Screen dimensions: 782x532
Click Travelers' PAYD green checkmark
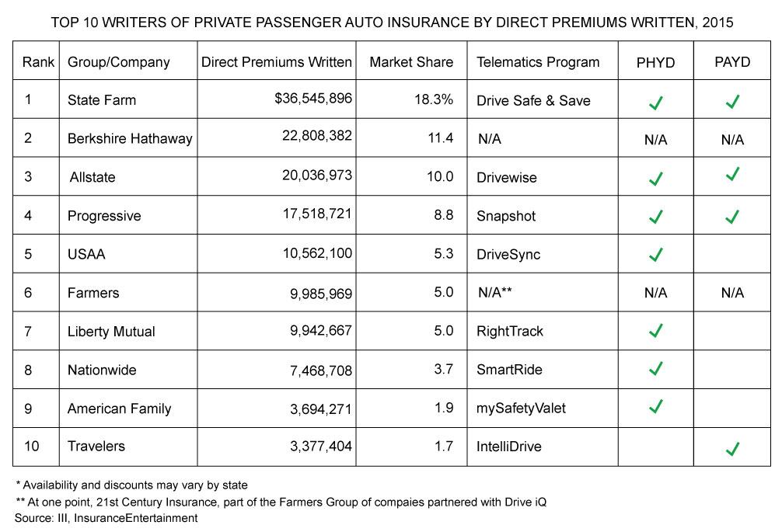(731, 449)
